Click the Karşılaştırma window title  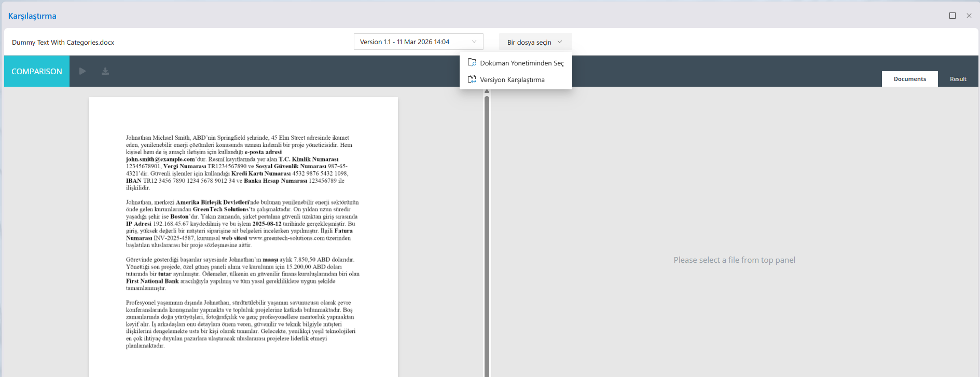tap(32, 16)
